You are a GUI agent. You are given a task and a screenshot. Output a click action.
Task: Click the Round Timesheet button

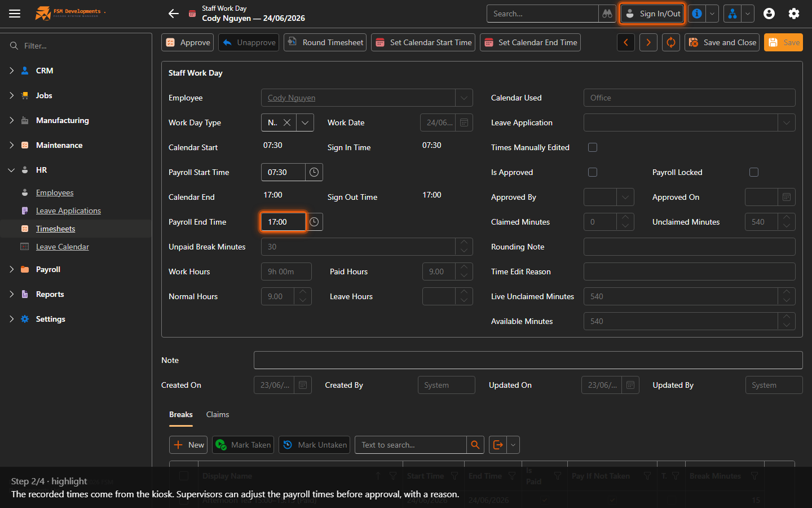tap(325, 42)
